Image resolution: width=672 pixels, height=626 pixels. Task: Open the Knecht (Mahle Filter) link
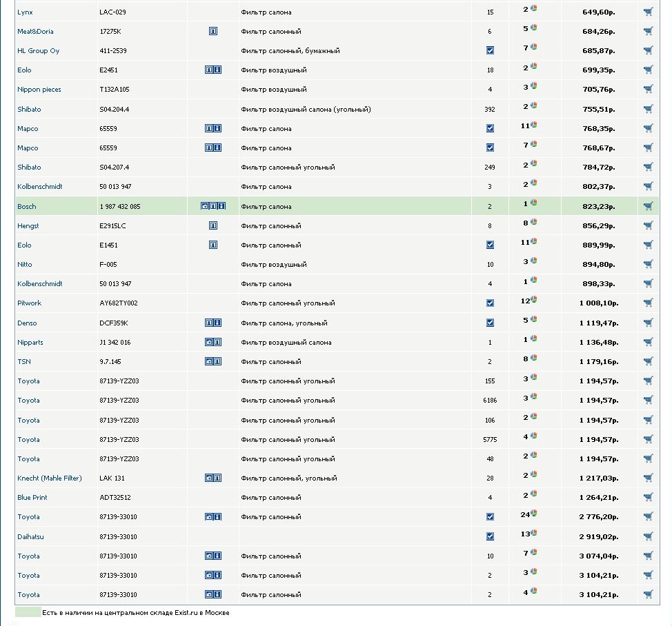click(x=49, y=478)
